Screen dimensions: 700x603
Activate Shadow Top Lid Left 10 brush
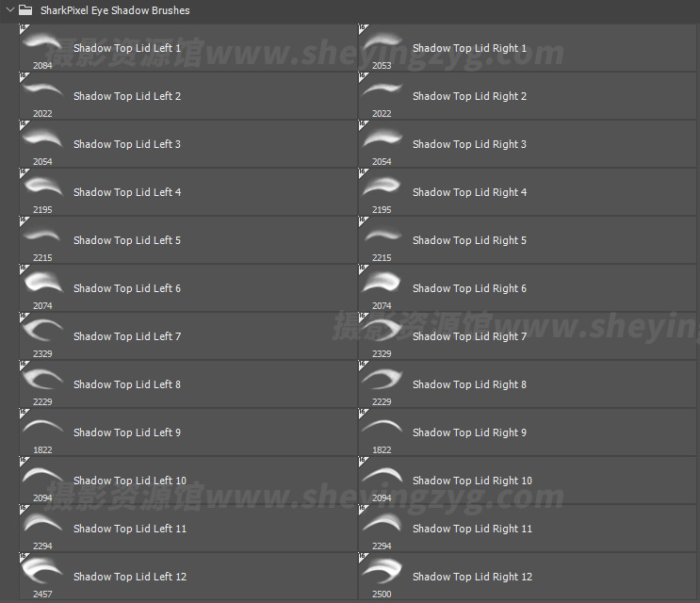130,481
